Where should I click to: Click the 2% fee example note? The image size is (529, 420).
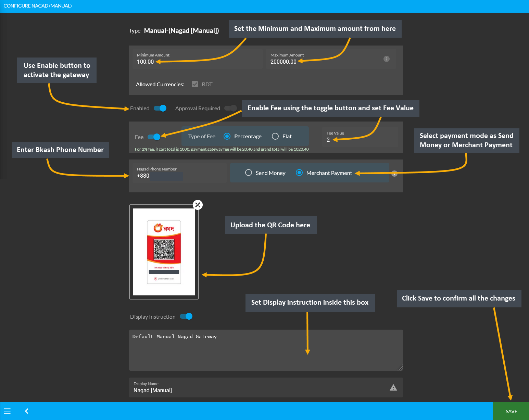tap(222, 149)
